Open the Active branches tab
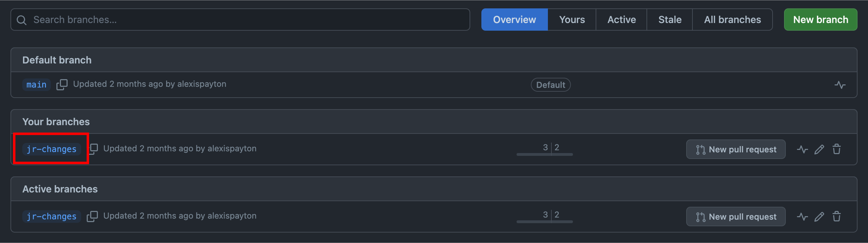The height and width of the screenshot is (243, 868). pos(621,20)
